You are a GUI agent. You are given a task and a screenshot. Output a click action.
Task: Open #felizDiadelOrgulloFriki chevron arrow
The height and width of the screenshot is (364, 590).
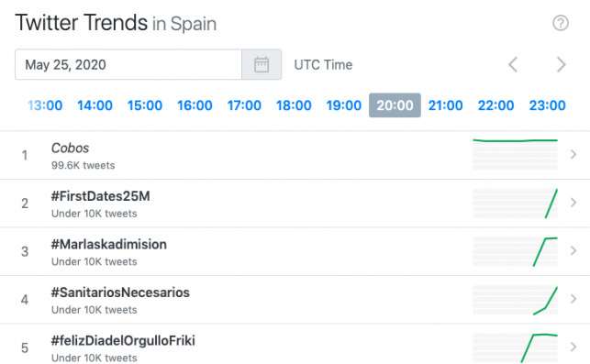(573, 347)
